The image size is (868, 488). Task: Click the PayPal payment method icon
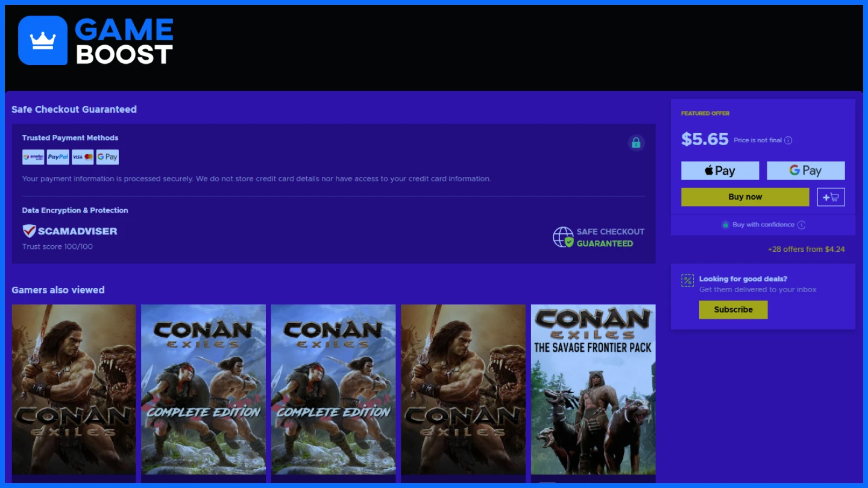pyautogui.click(x=58, y=157)
